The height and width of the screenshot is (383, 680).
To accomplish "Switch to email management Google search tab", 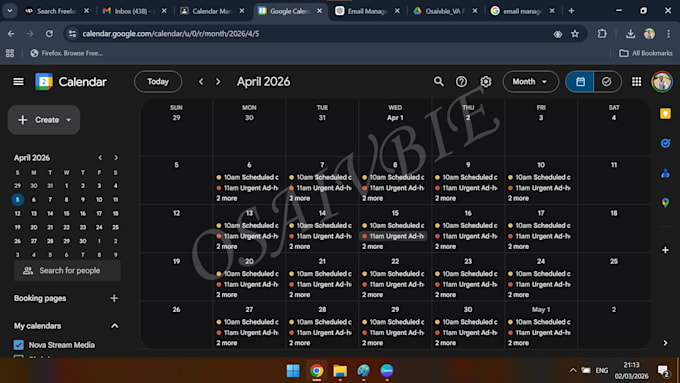I will (522, 11).
